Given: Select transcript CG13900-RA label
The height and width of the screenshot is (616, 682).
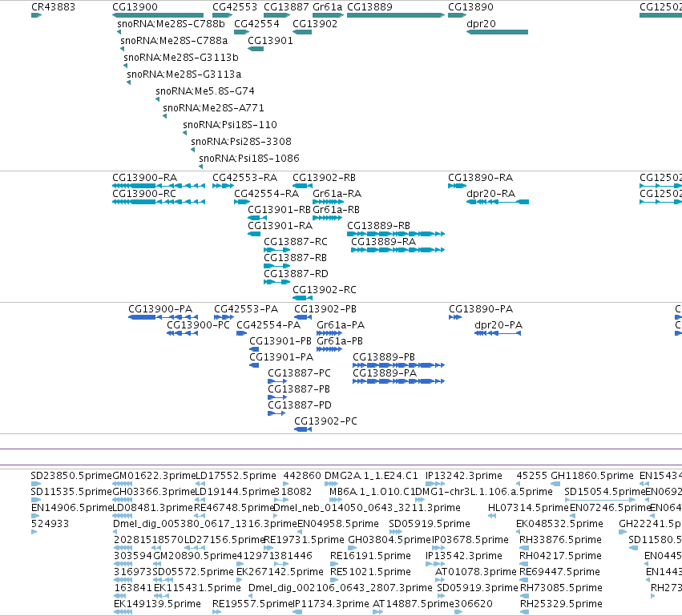Looking at the screenshot, I should [144, 178].
